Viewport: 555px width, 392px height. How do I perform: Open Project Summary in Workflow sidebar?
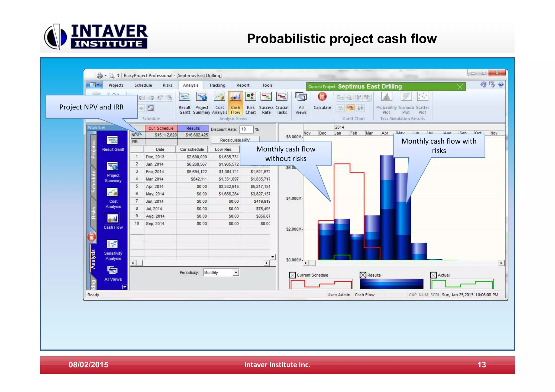tap(113, 172)
